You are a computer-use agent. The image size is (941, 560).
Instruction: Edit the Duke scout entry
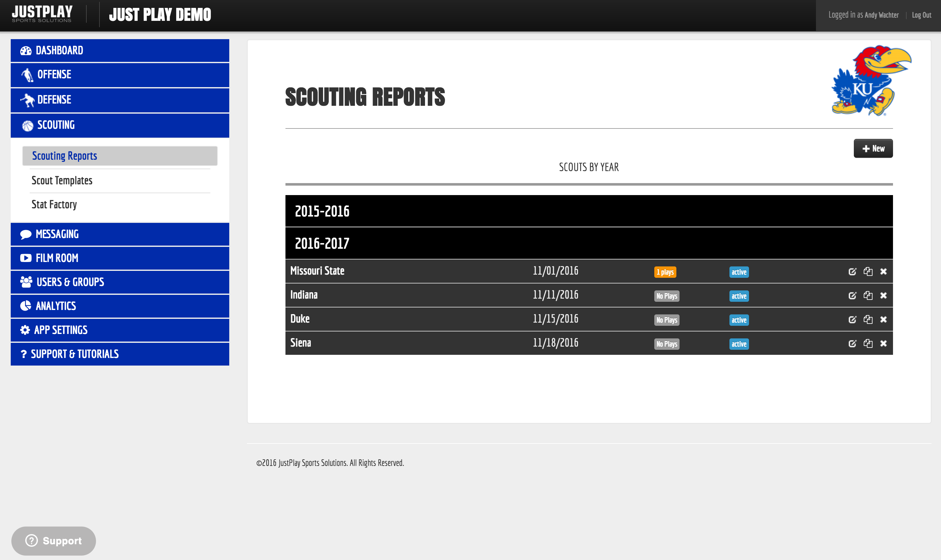coord(852,320)
